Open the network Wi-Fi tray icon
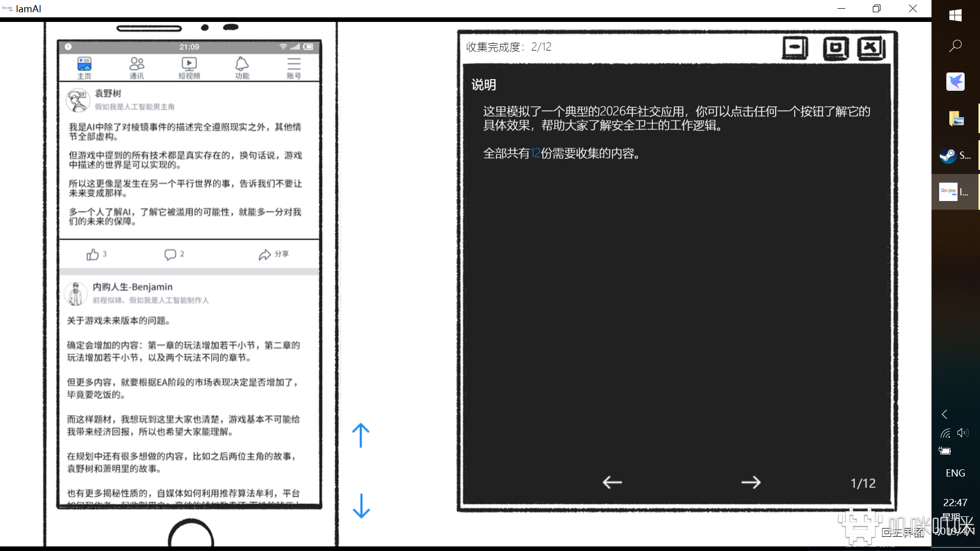The width and height of the screenshot is (980, 551). [946, 433]
